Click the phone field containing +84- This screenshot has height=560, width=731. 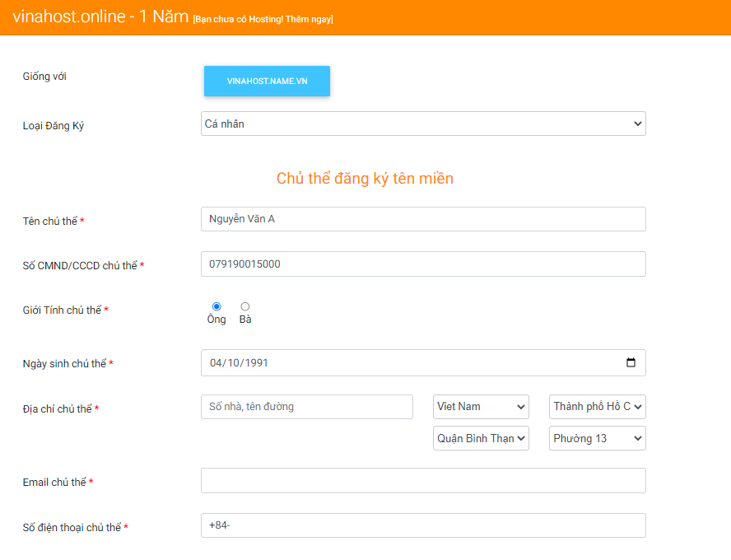pyautogui.click(x=422, y=525)
